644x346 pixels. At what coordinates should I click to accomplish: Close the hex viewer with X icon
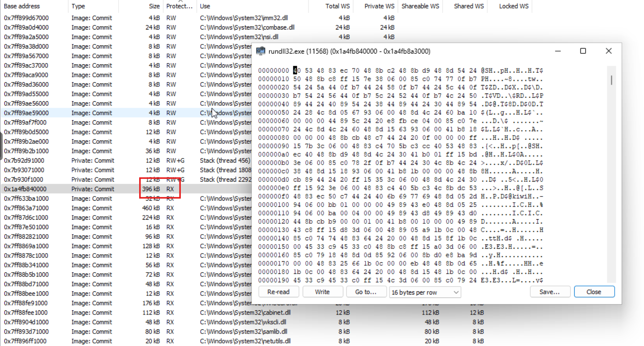click(x=608, y=51)
